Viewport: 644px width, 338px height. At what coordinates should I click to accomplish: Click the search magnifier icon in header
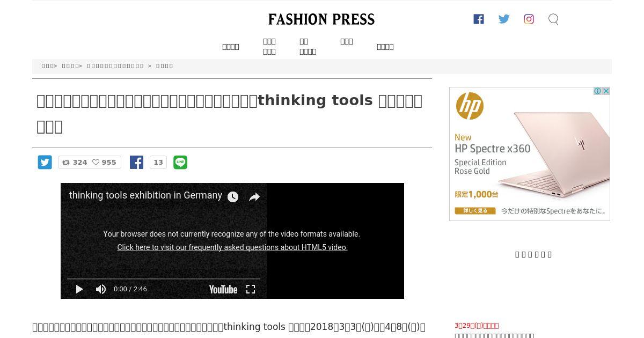tap(553, 19)
